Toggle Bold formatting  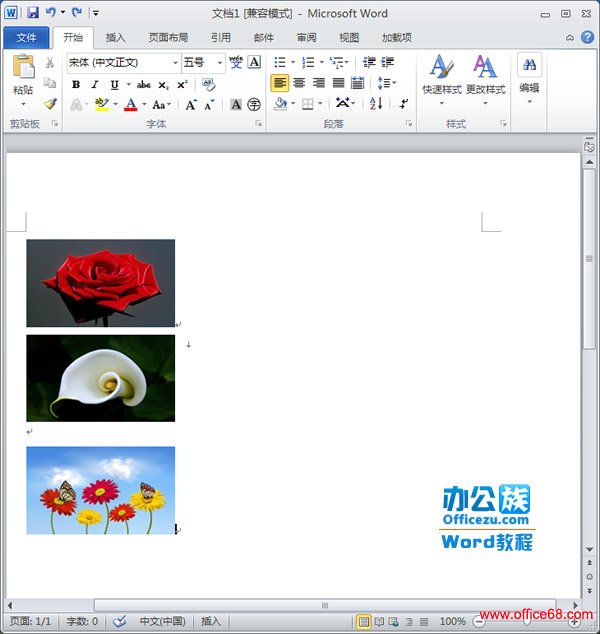click(76, 85)
